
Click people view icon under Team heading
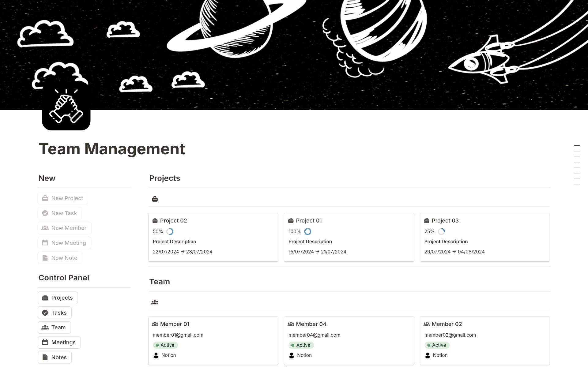point(155,302)
